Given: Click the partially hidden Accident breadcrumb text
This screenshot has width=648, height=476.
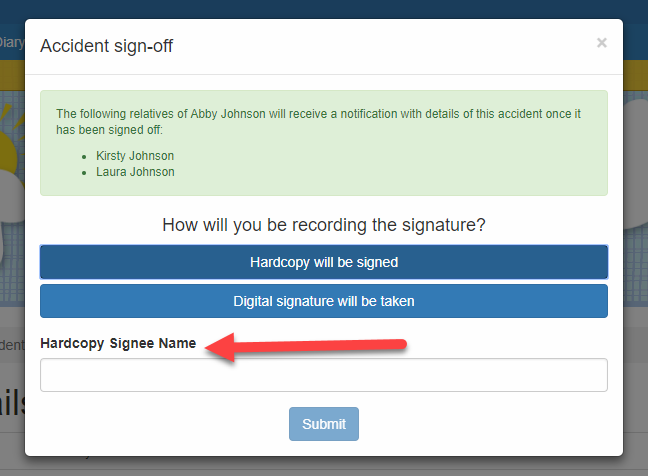Looking at the screenshot, I should [x=12, y=345].
